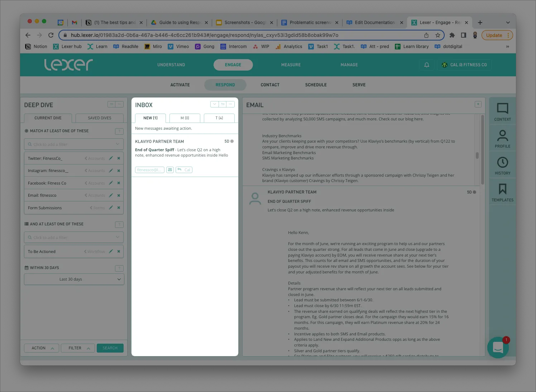Expand the Action menu
This screenshot has height=392, width=536.
click(x=42, y=348)
